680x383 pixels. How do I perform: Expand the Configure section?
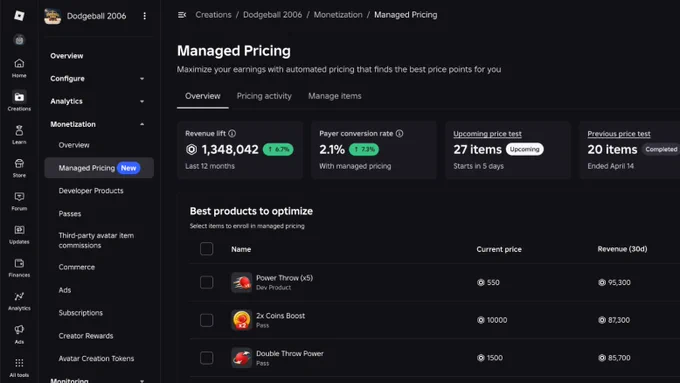(x=97, y=79)
